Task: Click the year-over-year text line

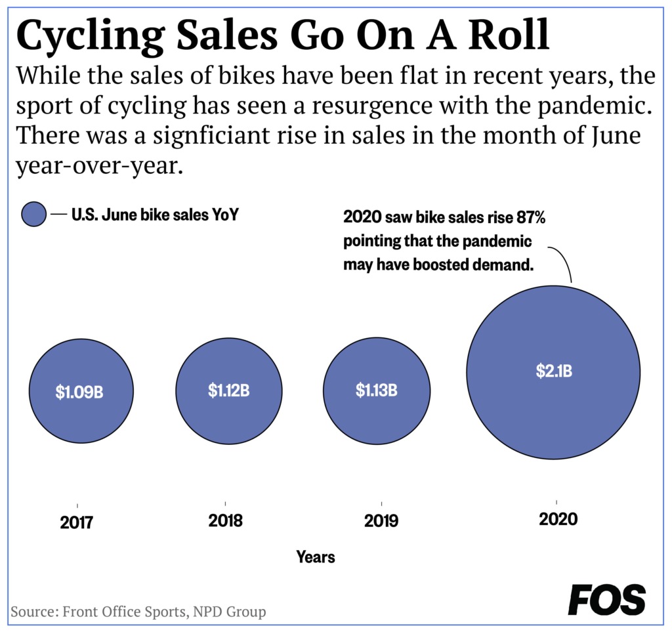Action: click(x=100, y=165)
